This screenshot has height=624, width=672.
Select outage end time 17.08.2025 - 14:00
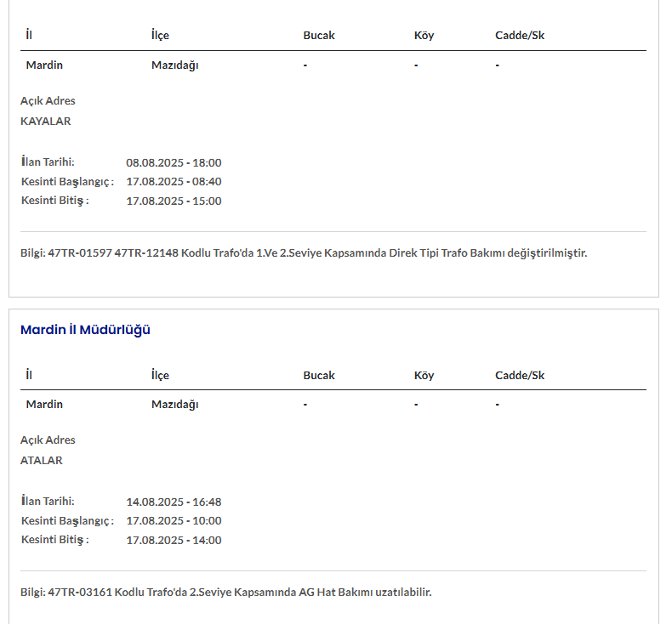[174, 540]
